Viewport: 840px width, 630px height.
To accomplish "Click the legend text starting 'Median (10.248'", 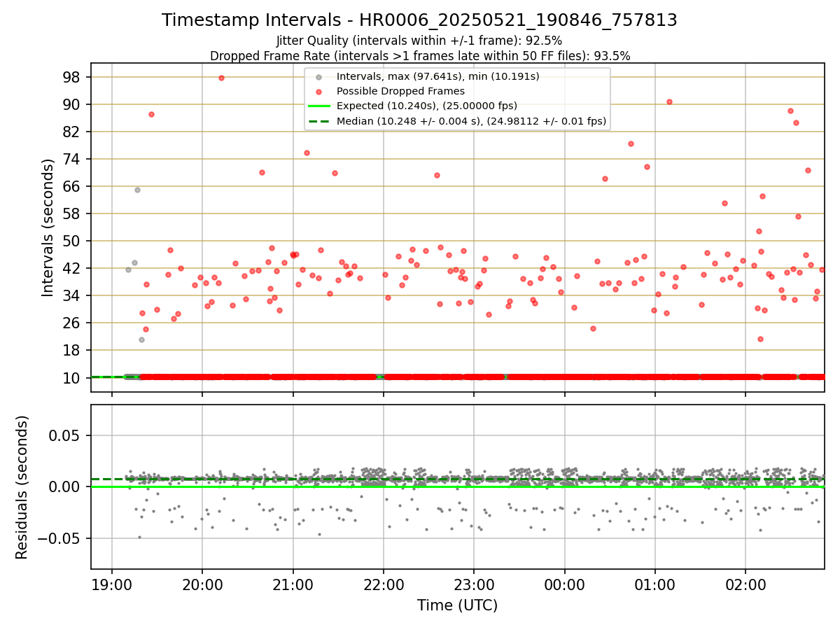I will (x=471, y=121).
